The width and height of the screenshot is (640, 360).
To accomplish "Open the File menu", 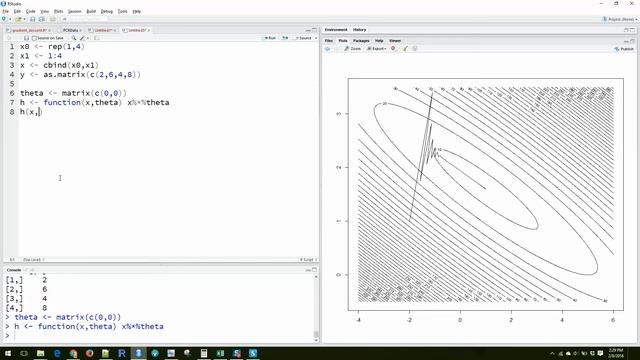I will coord(5,11).
